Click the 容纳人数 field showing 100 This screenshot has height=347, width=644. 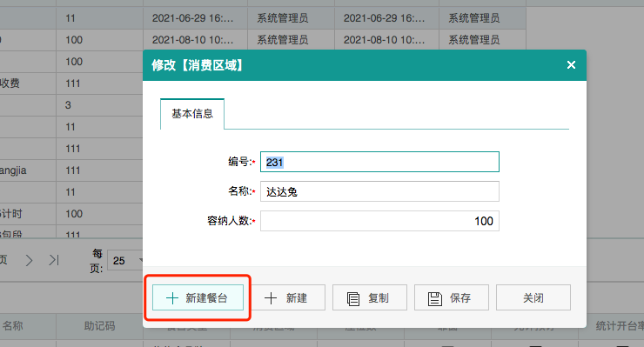(379, 221)
